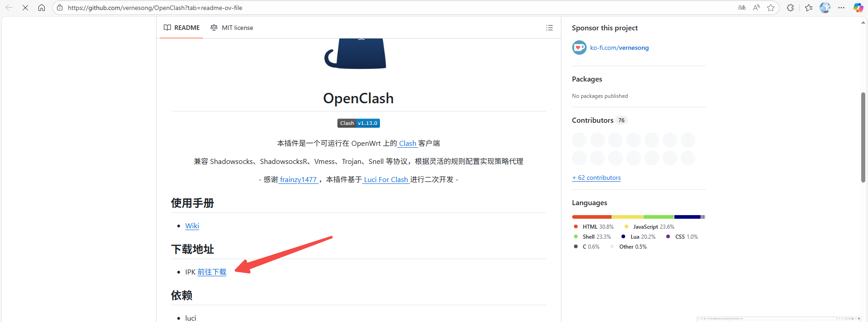Image resolution: width=868 pixels, height=322 pixels.
Task: Switch to the README tab
Action: (x=181, y=28)
